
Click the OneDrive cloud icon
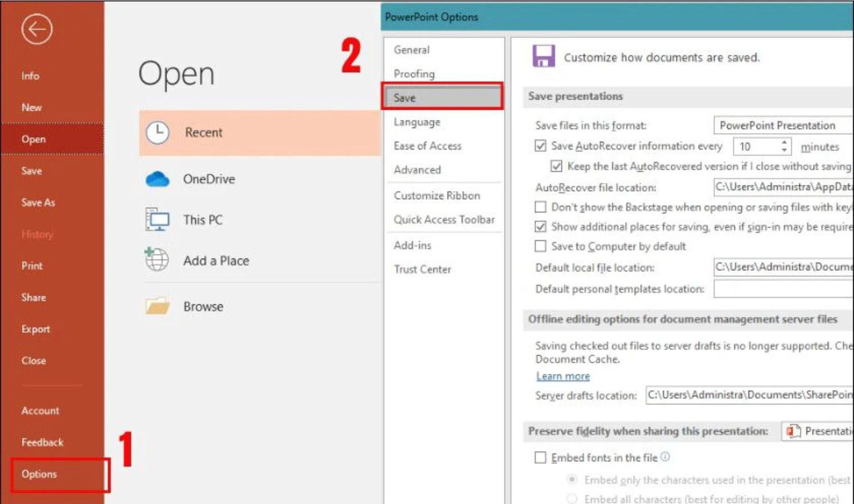click(157, 179)
